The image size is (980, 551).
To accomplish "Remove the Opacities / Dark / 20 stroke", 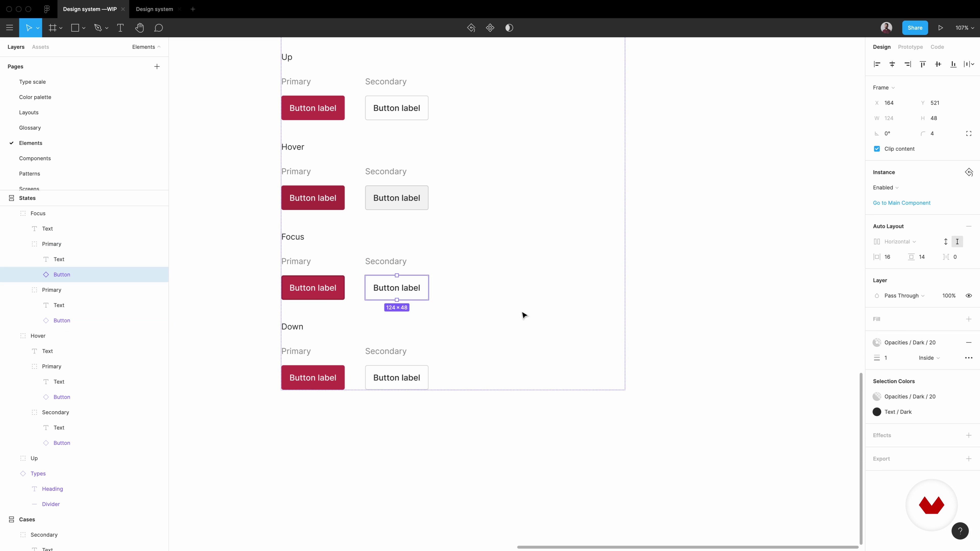I will coord(969,342).
